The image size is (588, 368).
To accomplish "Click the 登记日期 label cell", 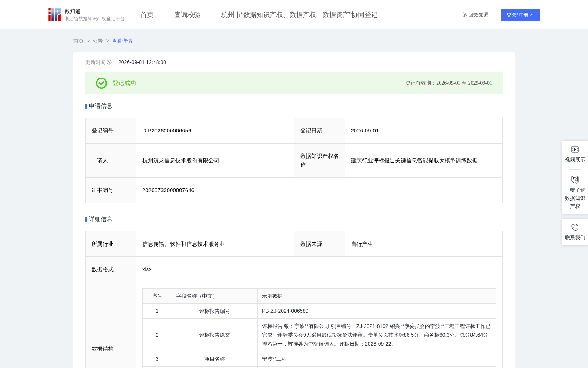I will point(319,131).
